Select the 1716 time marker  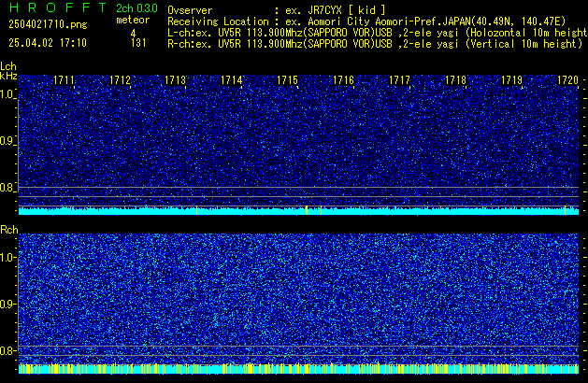(x=343, y=80)
